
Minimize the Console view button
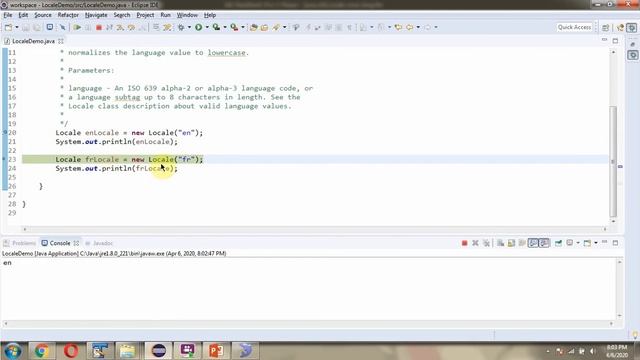pyautogui.click(x=604, y=243)
